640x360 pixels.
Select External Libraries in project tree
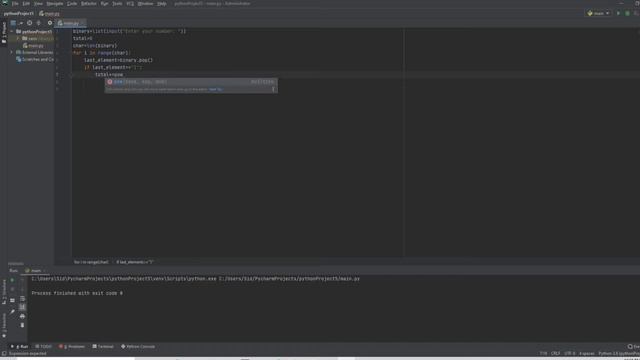click(35, 53)
